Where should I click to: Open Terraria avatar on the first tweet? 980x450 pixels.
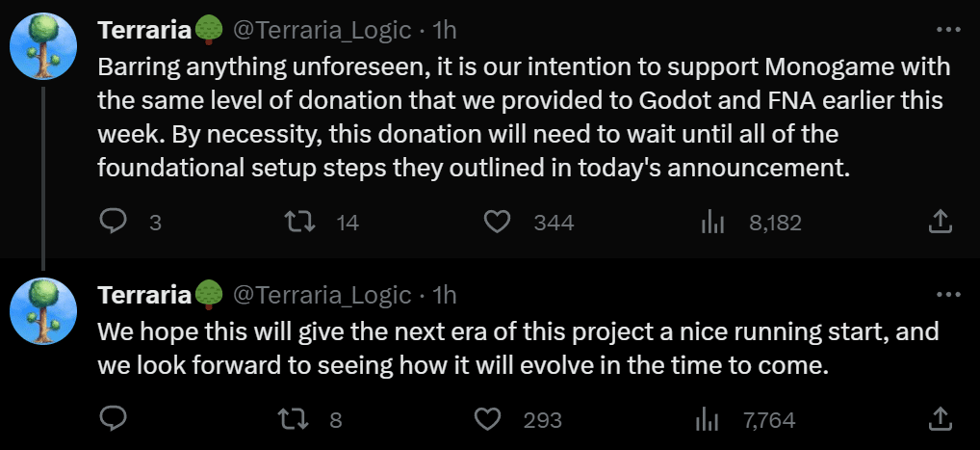coord(44,47)
